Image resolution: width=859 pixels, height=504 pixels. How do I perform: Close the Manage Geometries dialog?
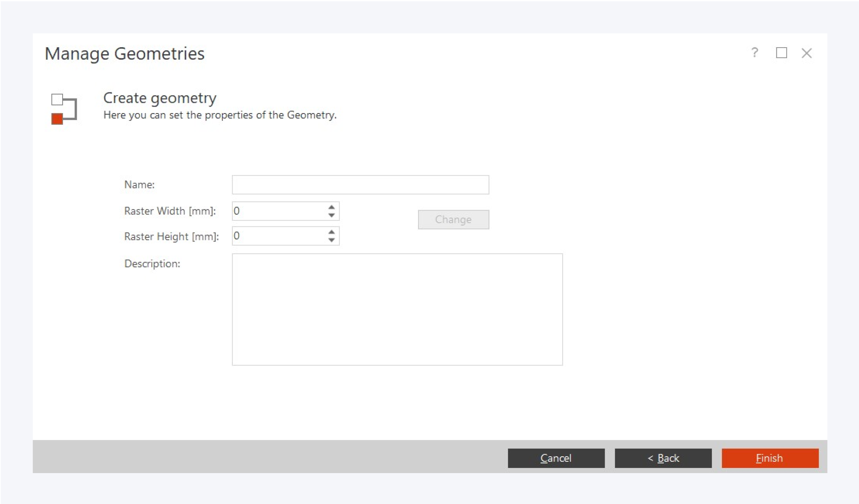pos(807,53)
